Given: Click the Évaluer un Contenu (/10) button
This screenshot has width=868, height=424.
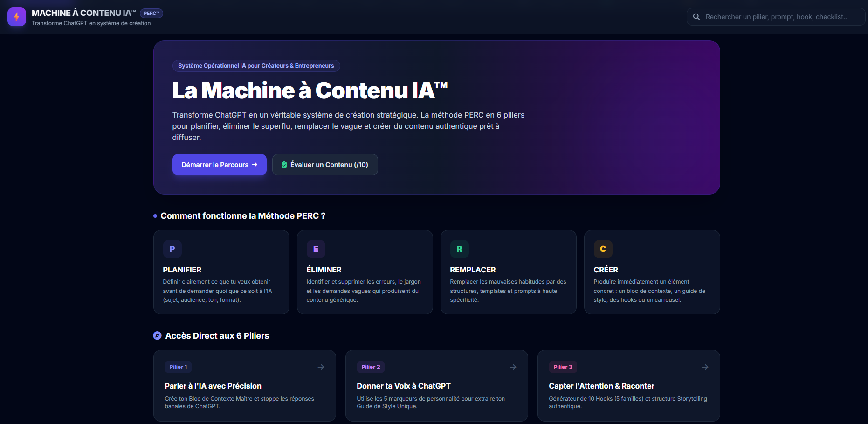Looking at the screenshot, I should coord(325,165).
